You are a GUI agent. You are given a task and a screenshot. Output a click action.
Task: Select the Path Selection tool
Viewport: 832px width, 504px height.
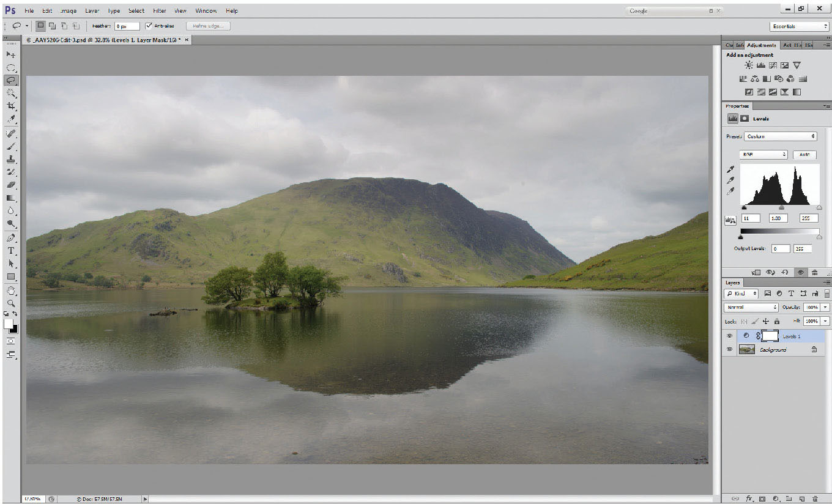click(x=11, y=264)
